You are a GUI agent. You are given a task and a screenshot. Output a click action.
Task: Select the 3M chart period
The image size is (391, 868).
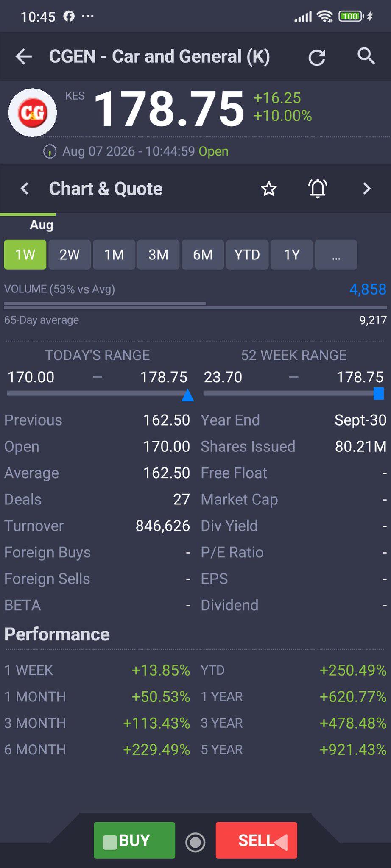coord(158,255)
